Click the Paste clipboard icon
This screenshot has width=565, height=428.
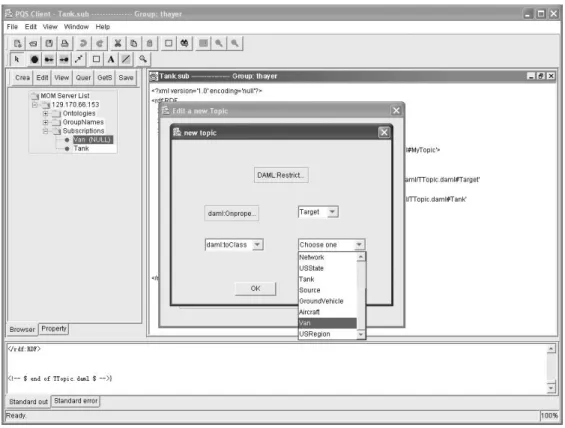150,44
